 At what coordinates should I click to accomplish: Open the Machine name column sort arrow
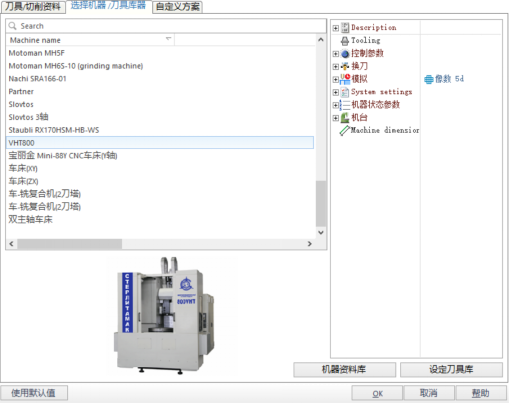[x=169, y=39]
